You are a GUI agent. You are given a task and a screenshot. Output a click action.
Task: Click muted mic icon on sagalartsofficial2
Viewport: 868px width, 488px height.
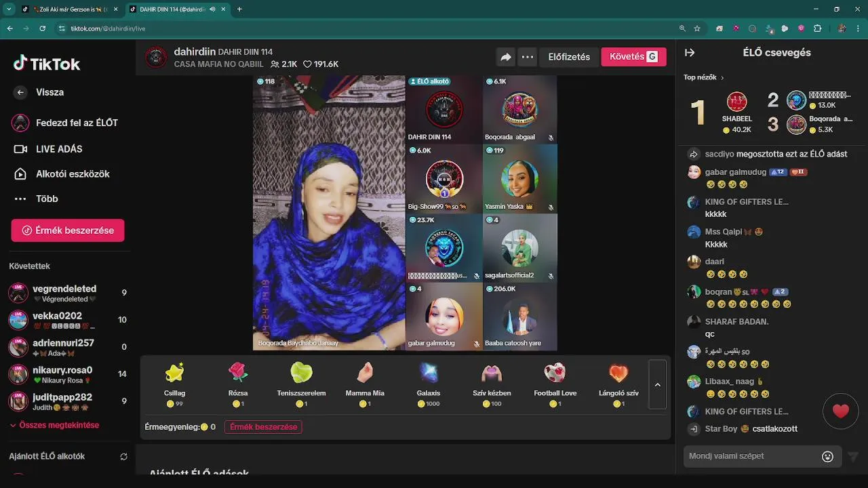(551, 277)
